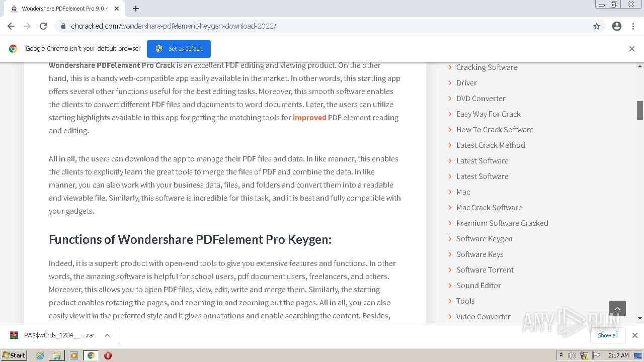
Task: Click the Set as default button
Action: (179, 49)
